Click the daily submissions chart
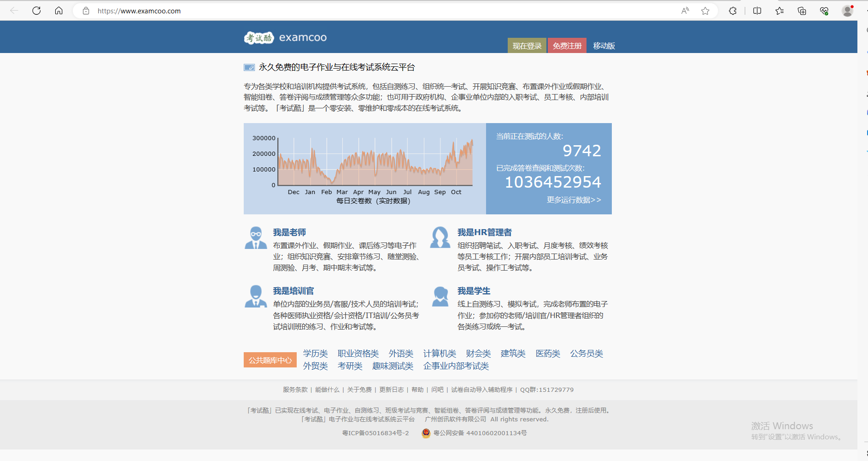Viewport: 868px width, 461px height. 364,168
